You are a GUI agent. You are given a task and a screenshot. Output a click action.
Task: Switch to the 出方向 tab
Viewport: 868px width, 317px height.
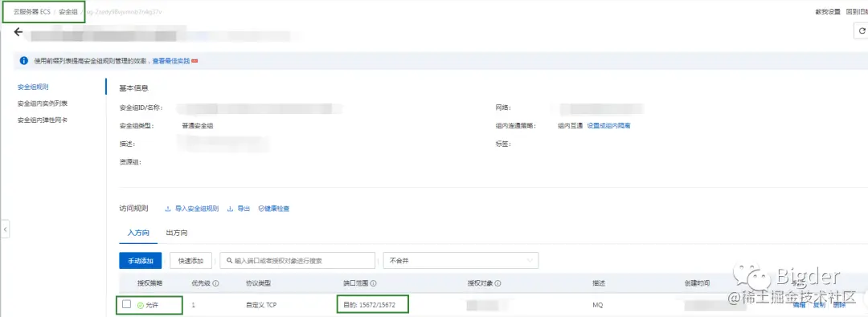[177, 233]
